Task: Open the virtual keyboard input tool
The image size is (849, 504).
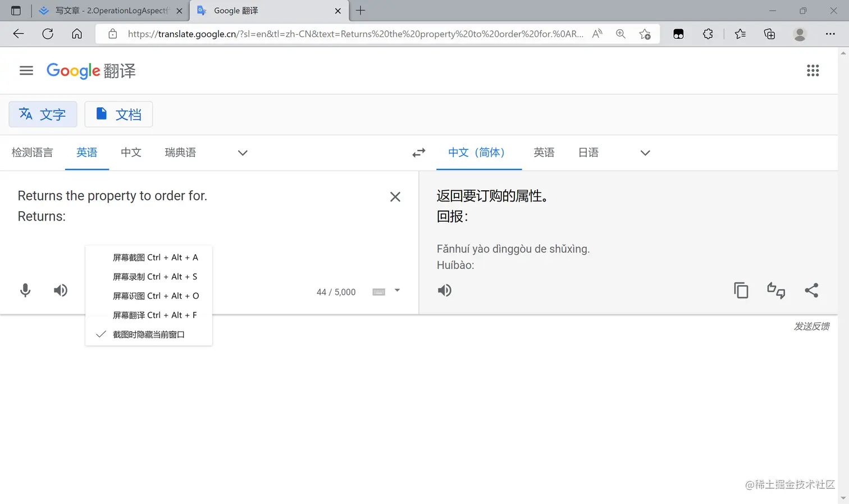Action: [379, 292]
